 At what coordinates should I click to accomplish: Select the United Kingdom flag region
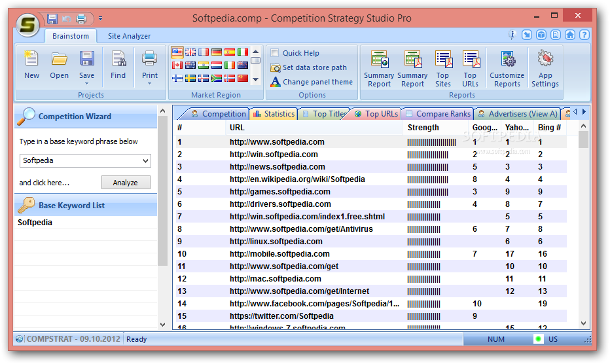(190, 52)
